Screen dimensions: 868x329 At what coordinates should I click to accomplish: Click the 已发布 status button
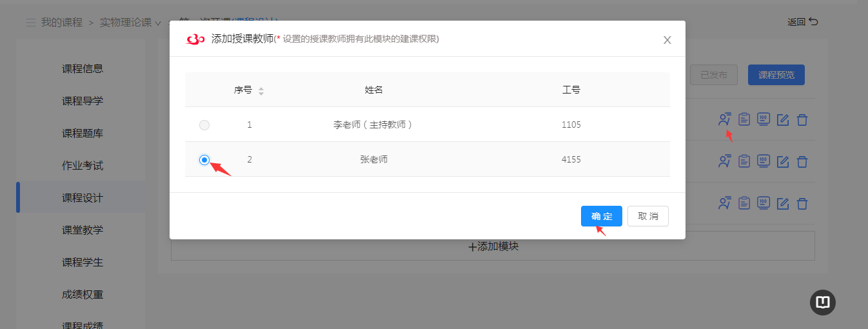click(714, 75)
